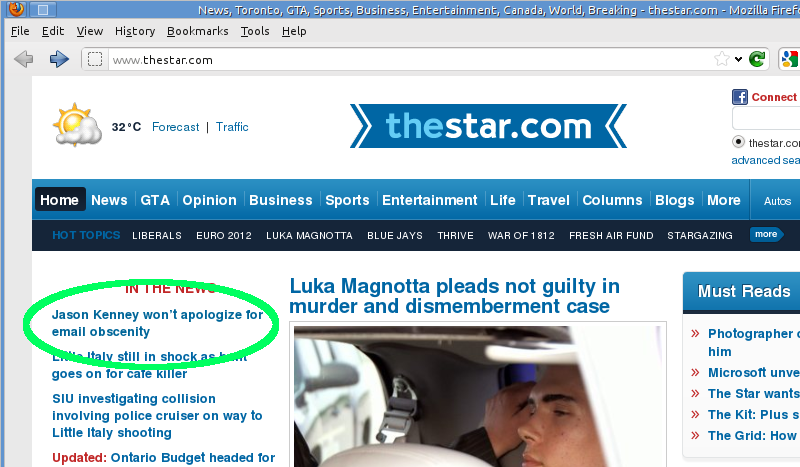Image resolution: width=800 pixels, height=467 pixels.
Task: Select the thestar.com search radio button
Action: [x=738, y=141]
